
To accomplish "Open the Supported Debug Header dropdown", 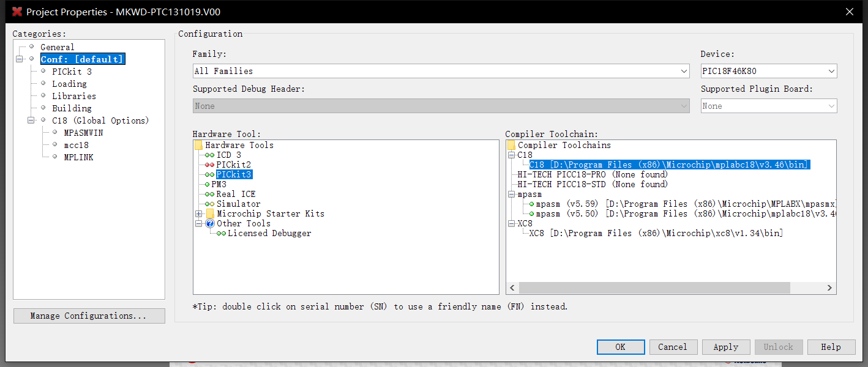I will 441,106.
